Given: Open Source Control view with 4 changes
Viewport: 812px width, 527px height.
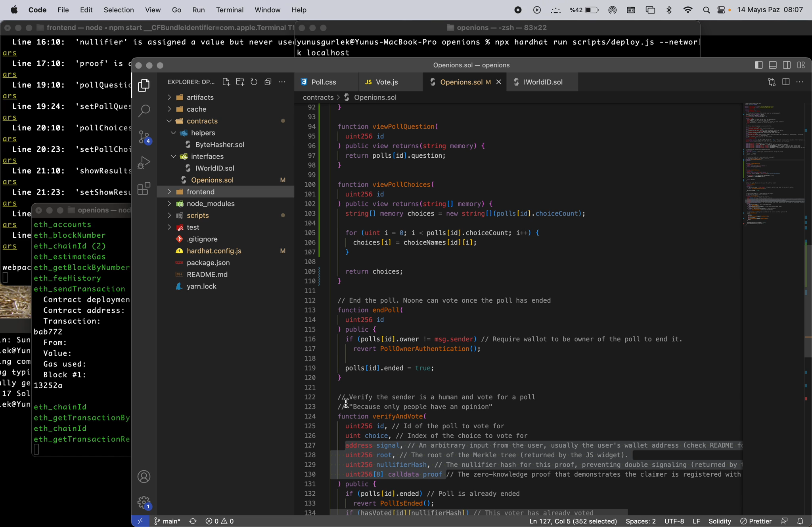Looking at the screenshot, I should tap(144, 137).
